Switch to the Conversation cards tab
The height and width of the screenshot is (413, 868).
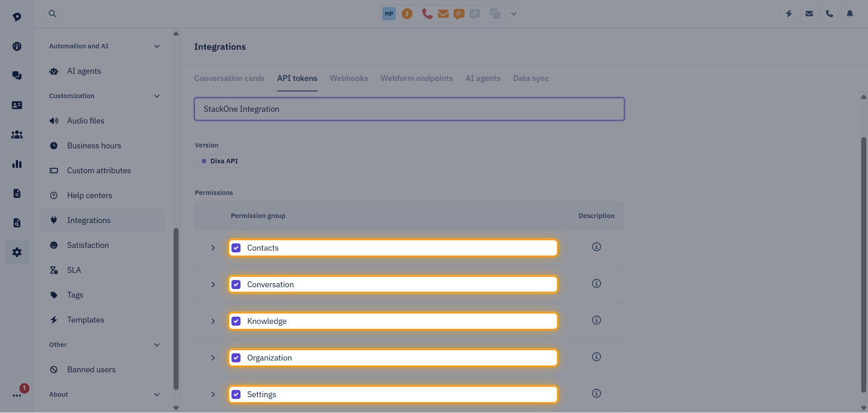click(x=229, y=78)
